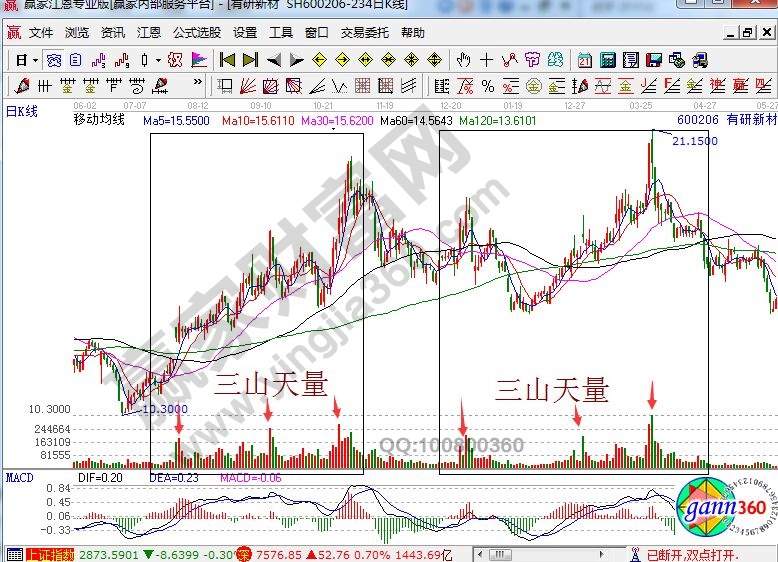Viewport: 778px width, 562px height.
Task: Jump to last bar with skip-to-end icon
Action: point(250,60)
